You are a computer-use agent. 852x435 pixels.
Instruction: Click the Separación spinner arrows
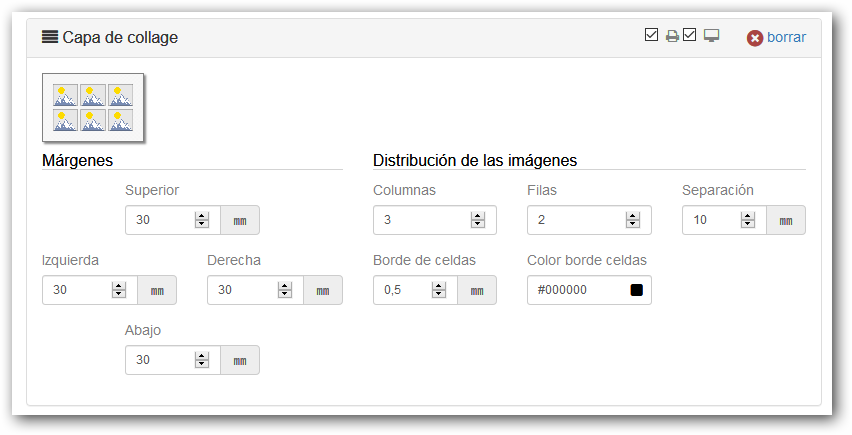point(748,220)
